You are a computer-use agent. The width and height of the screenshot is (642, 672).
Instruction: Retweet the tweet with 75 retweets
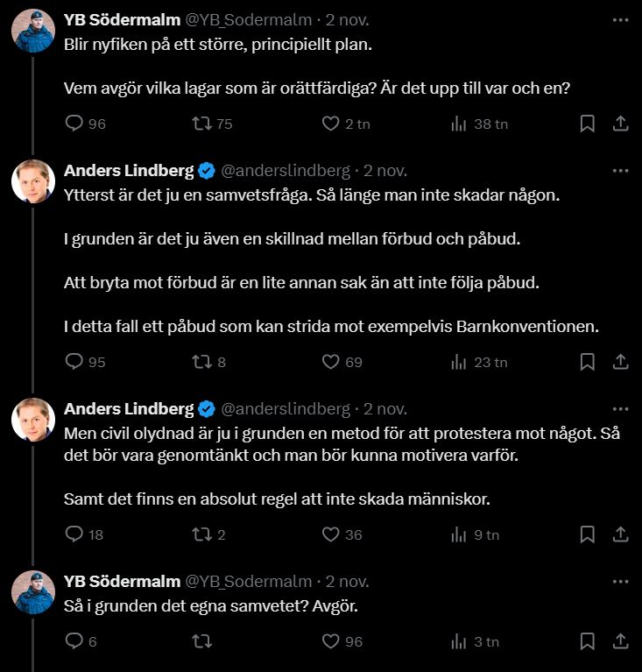pos(201,124)
